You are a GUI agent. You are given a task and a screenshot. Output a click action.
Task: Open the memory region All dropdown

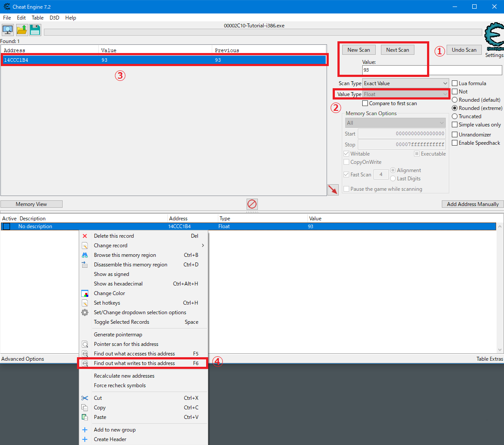(x=395, y=123)
